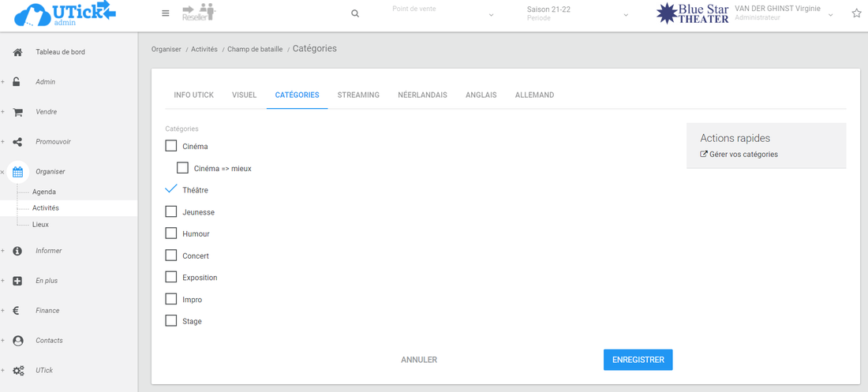Enable the Humour category checkbox
Screen dimensions: 868x392
170,233
